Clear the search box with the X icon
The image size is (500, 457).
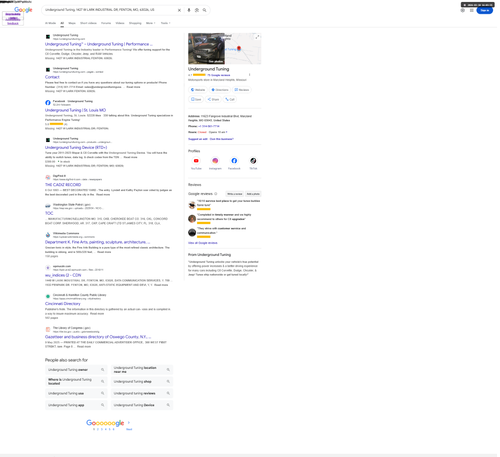[179, 10]
